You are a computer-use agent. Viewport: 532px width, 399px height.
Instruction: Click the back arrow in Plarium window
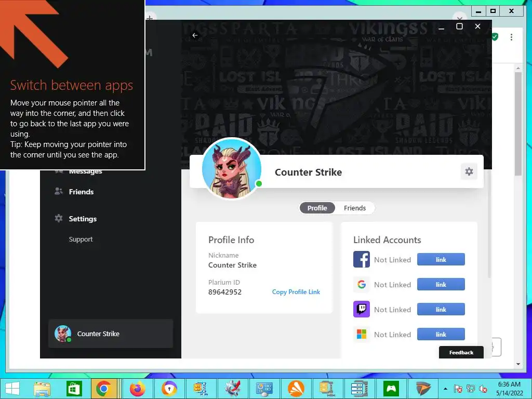click(195, 35)
